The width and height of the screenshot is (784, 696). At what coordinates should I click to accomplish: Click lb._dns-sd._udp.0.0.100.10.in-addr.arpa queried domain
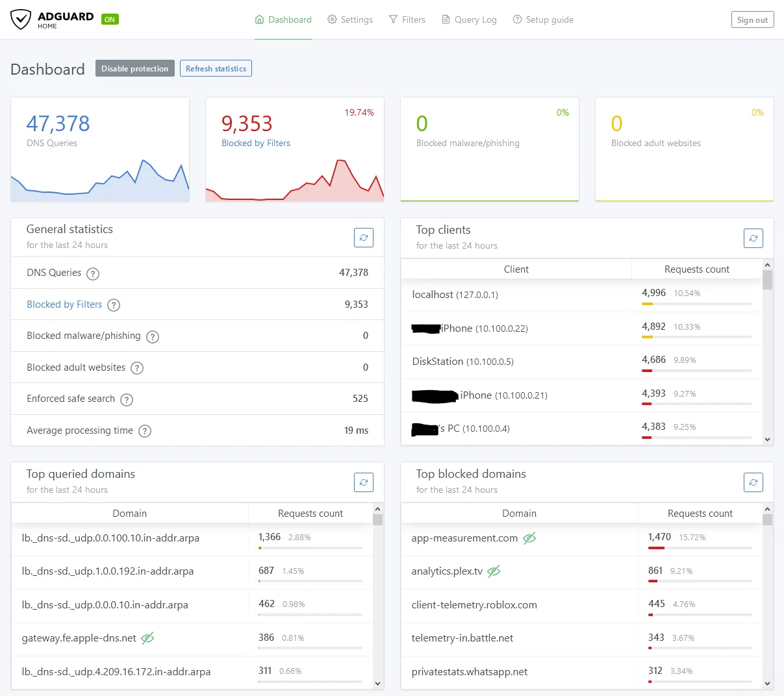(110, 538)
